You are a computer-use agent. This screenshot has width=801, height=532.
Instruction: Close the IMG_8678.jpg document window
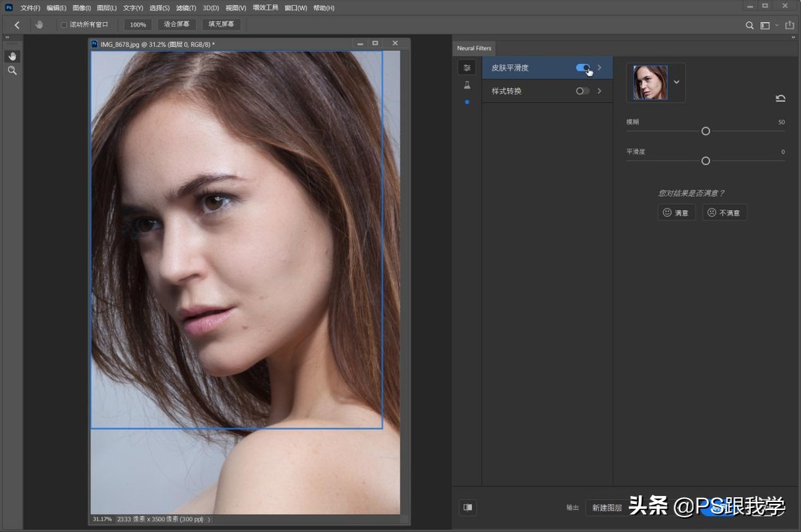click(395, 43)
